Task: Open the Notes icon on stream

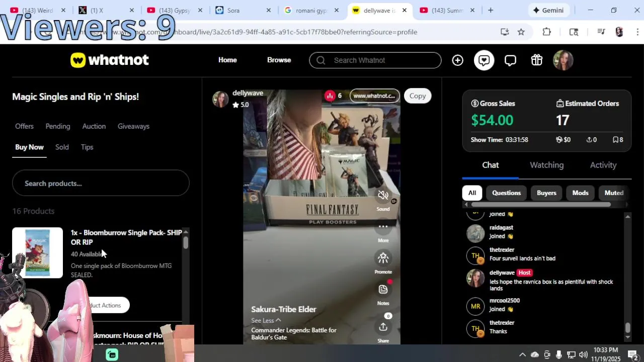Action: pyautogui.click(x=383, y=289)
